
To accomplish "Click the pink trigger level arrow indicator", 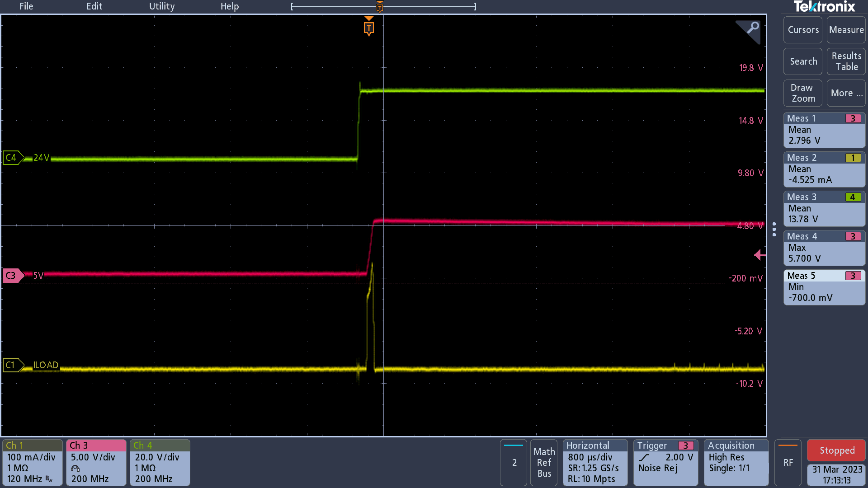I will [759, 255].
